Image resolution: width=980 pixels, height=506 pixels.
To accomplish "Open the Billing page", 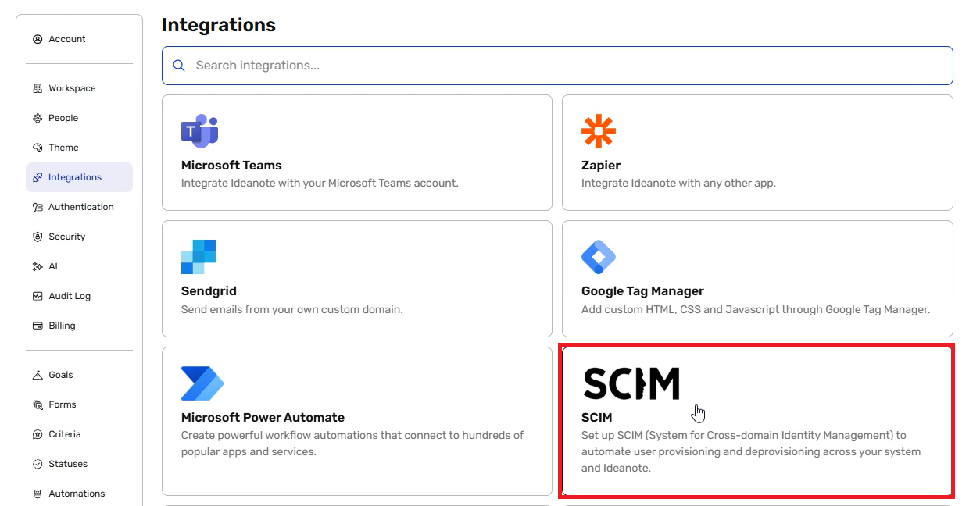I will [x=79, y=326].
